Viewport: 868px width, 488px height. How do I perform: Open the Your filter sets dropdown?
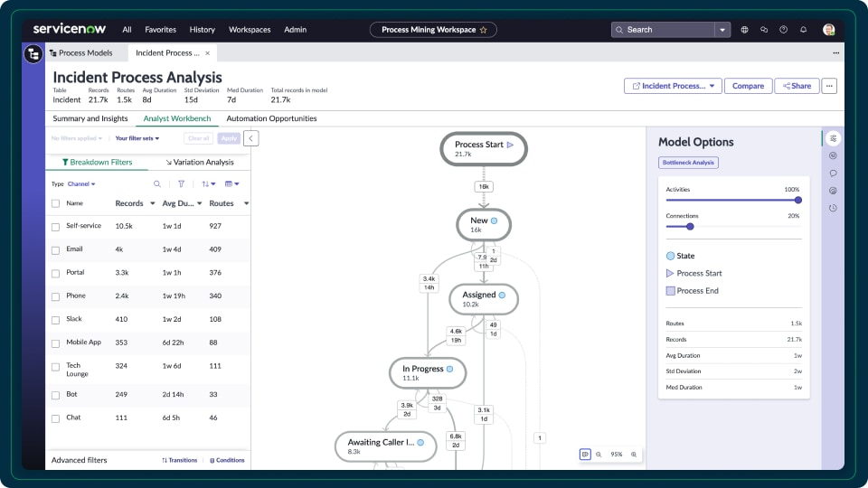pyautogui.click(x=137, y=138)
